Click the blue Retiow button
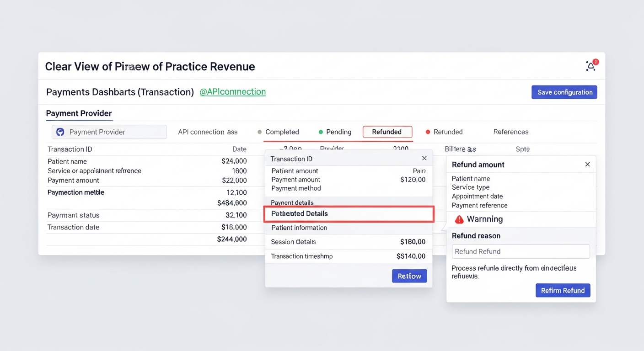Screen dimensions: 644x351 pos(409,276)
